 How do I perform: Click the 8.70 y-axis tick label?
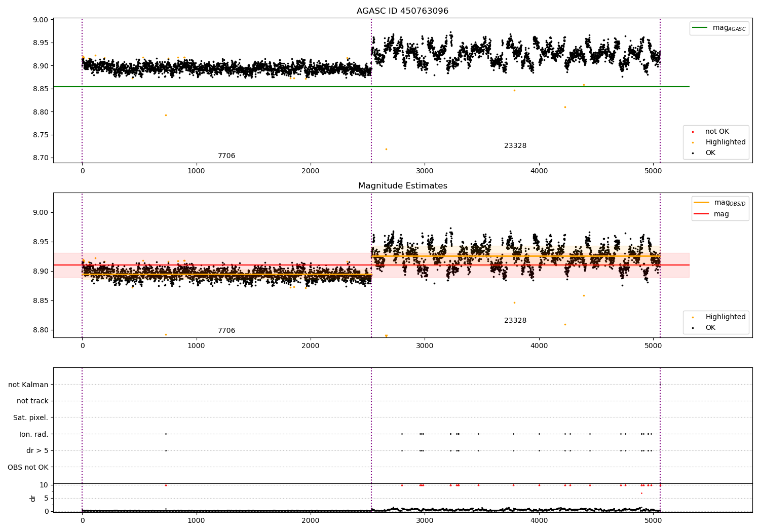click(x=40, y=158)
